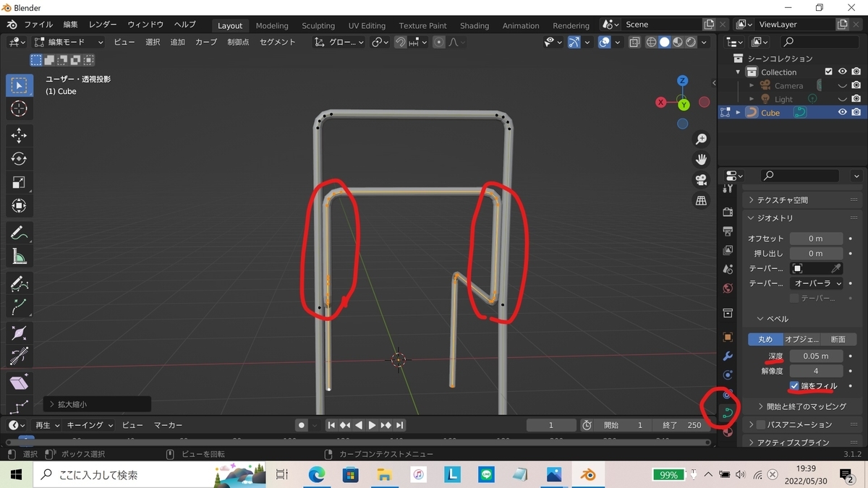Open the Modifiers wrench properties tab
Screen dimensions: 868x488
pyautogui.click(x=728, y=356)
